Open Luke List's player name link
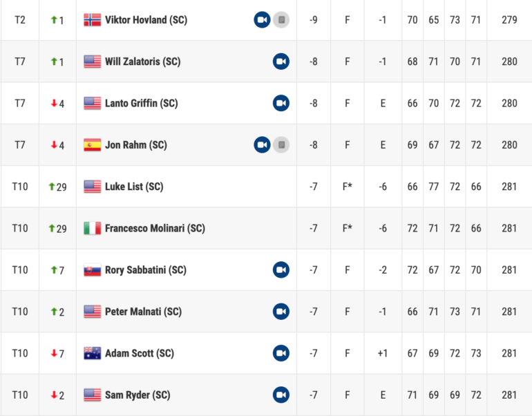 pos(134,187)
